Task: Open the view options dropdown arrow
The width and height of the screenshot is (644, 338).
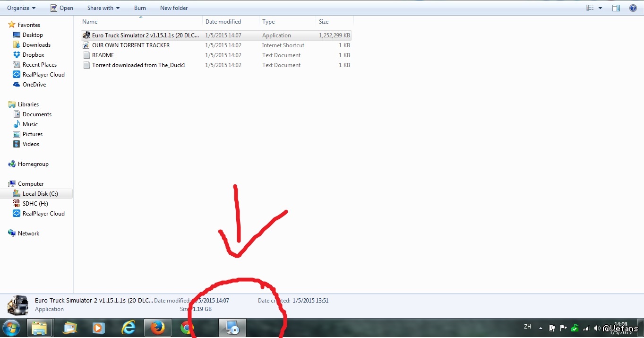Action: (x=601, y=8)
